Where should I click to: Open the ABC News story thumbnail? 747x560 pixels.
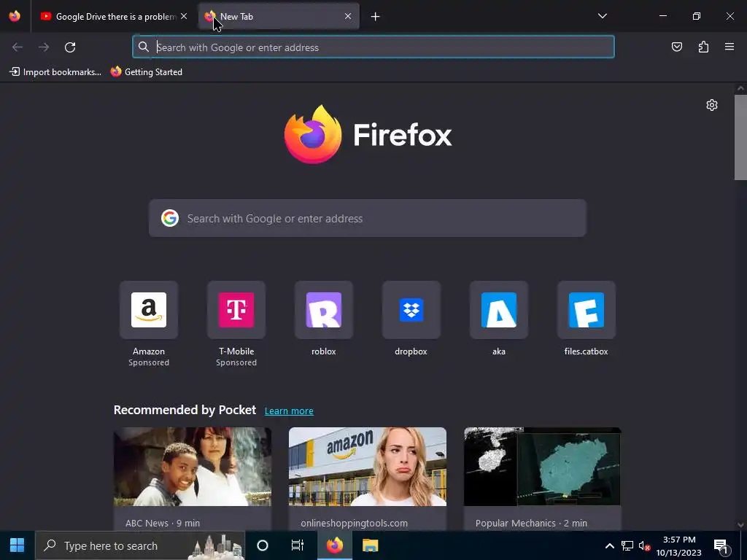pos(193,467)
